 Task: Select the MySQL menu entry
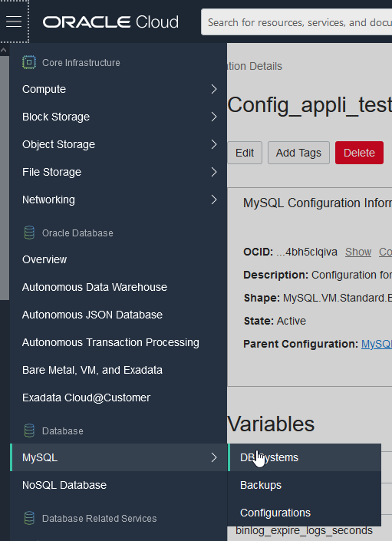pos(119,457)
